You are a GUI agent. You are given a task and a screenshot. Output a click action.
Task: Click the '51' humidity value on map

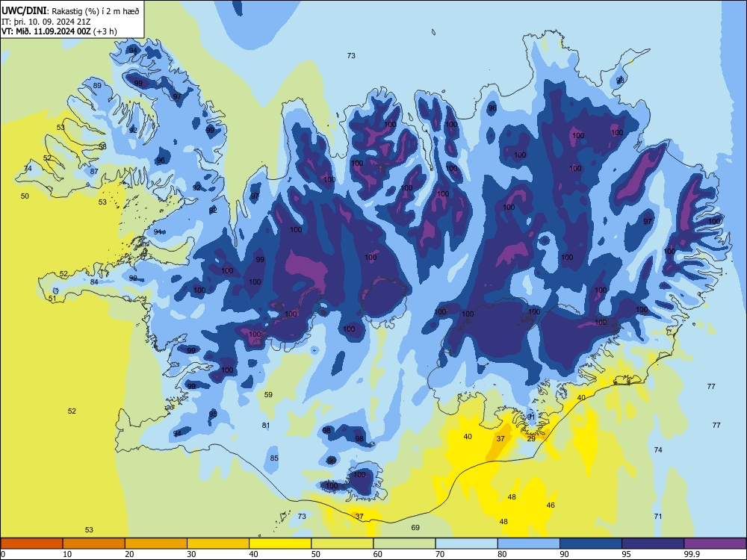coord(52,299)
